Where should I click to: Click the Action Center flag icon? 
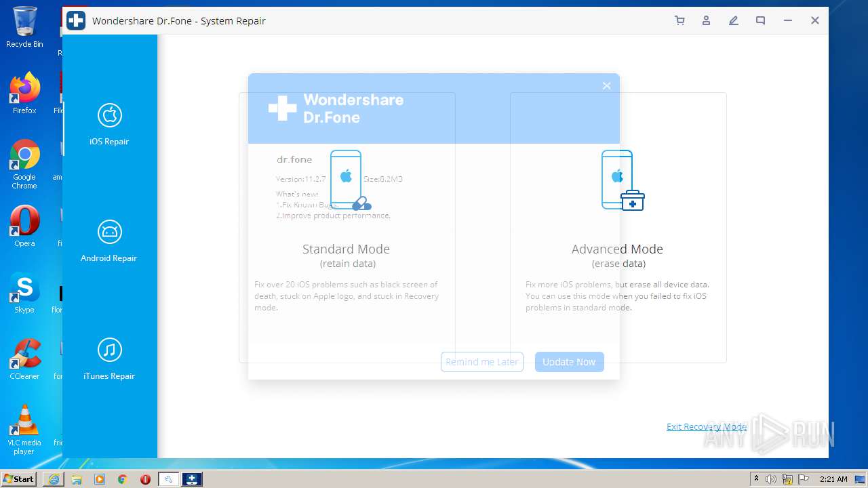(804, 479)
